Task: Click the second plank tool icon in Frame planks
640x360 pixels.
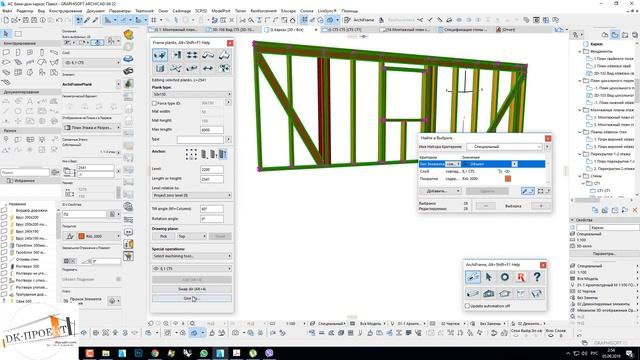Action: tap(176, 55)
